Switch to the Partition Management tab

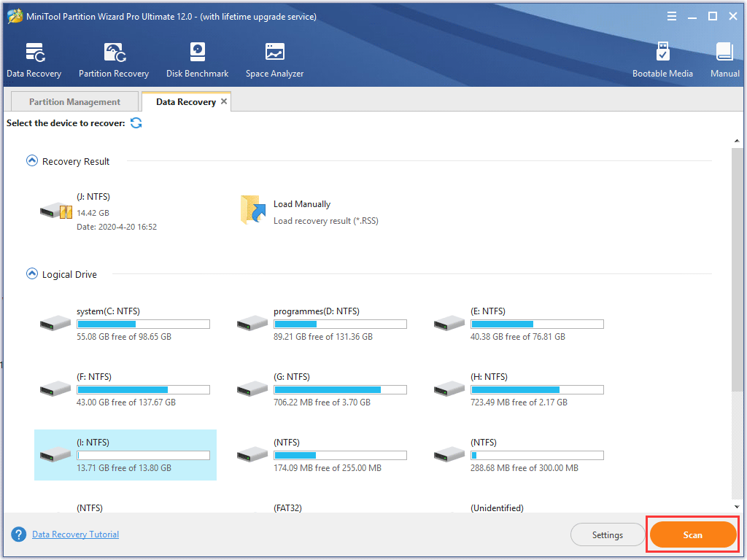pos(74,102)
